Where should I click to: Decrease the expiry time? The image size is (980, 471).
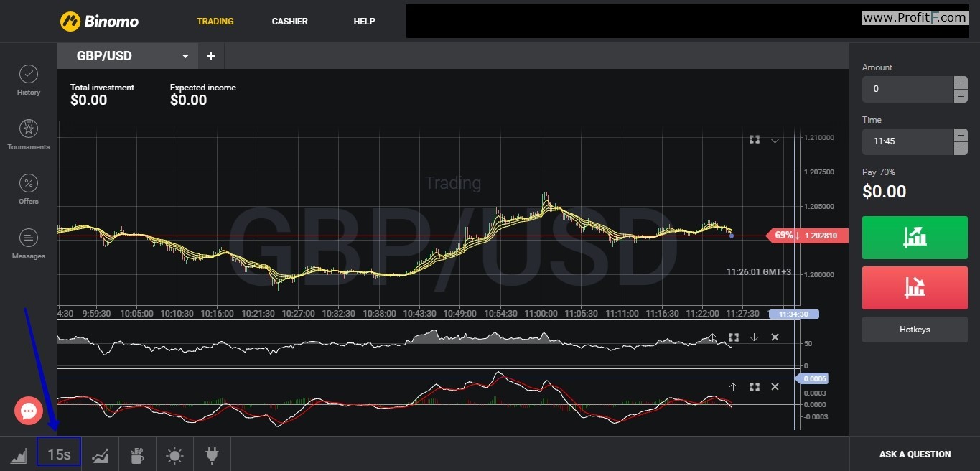point(961,149)
